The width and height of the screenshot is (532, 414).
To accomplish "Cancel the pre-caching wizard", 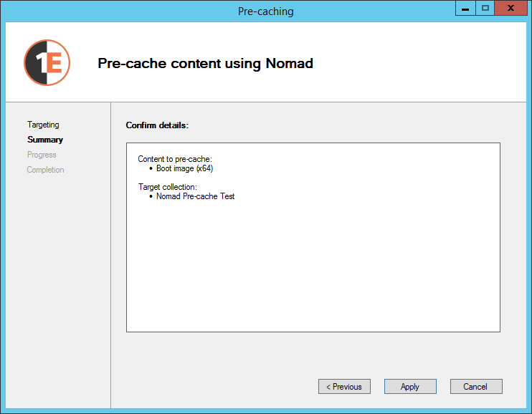I will coord(476,387).
